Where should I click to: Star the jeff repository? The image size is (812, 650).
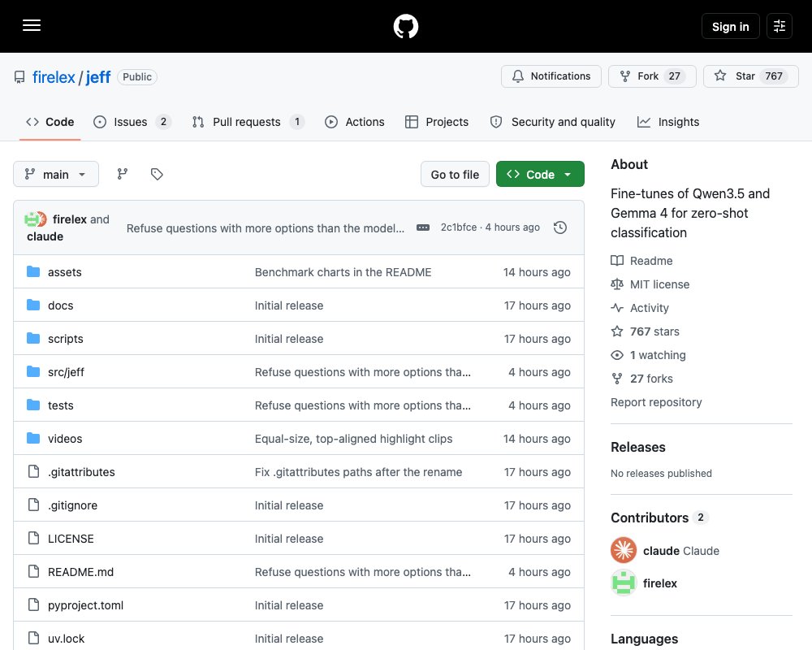[751, 76]
